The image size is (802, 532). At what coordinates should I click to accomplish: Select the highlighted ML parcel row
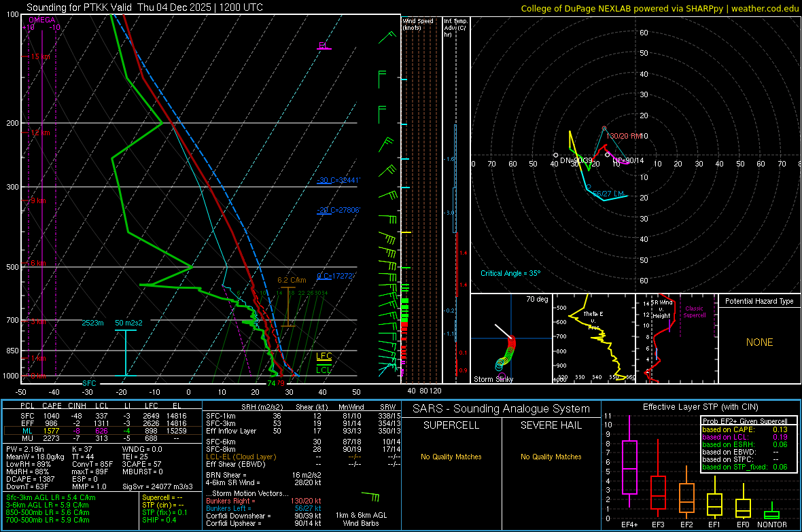[x=102, y=431]
